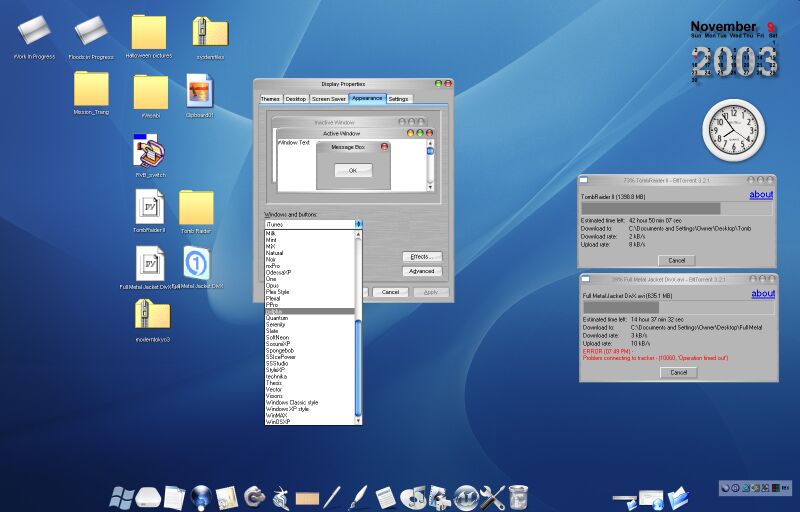Click the white hard drive icon in dock
Image resolution: width=800 pixels, height=512 pixels.
coord(148,497)
